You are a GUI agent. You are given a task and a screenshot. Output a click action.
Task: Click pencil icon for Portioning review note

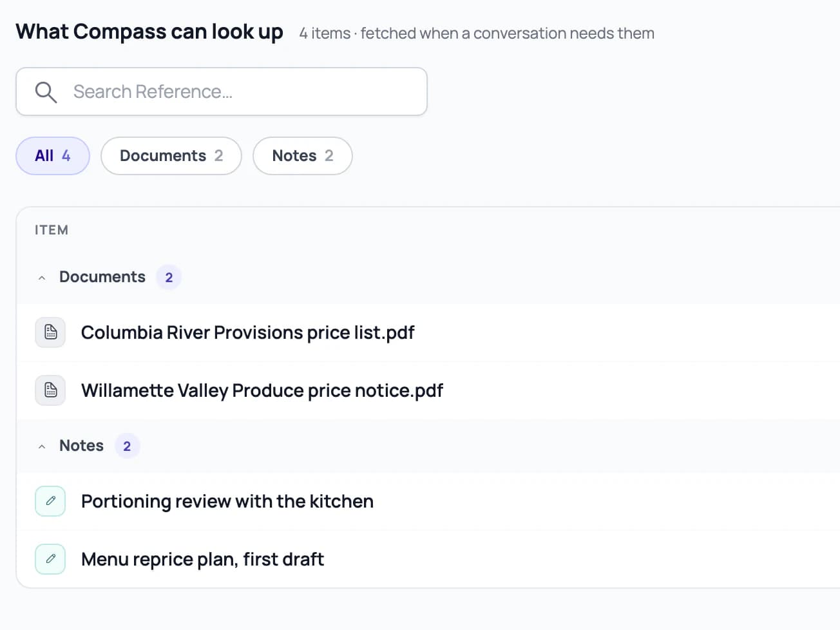point(50,501)
